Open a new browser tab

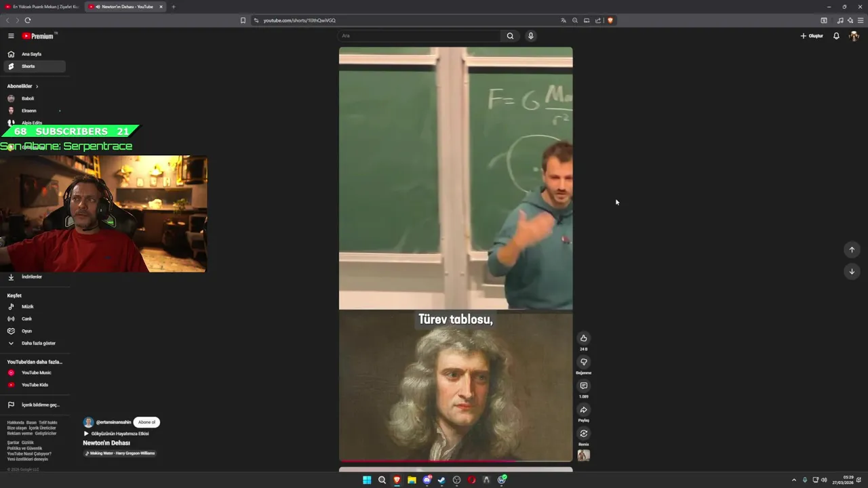pos(173,7)
